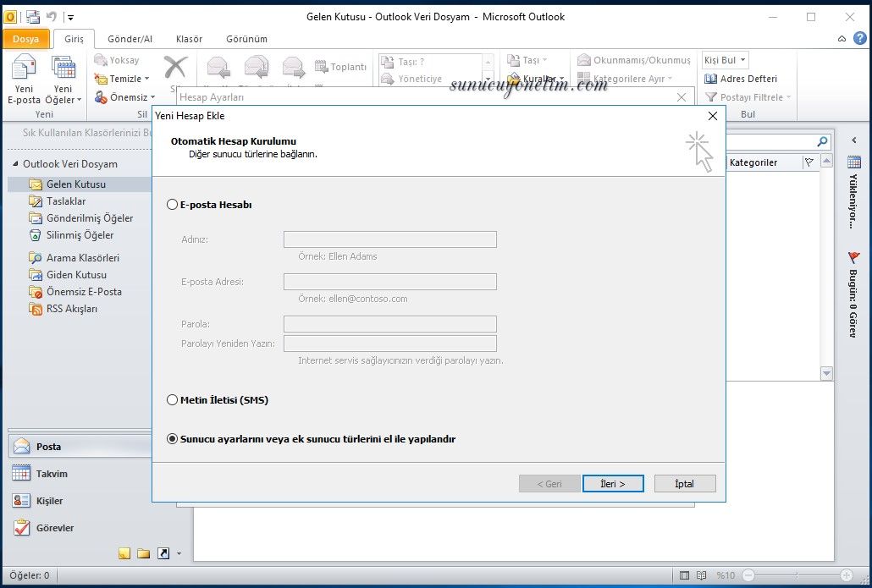Click the Önemsiz junk mail icon
The width and height of the screenshot is (872, 588).
coord(101,97)
